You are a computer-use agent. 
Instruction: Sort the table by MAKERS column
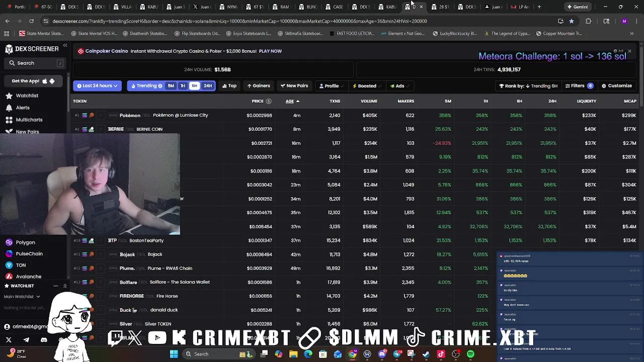(x=406, y=101)
